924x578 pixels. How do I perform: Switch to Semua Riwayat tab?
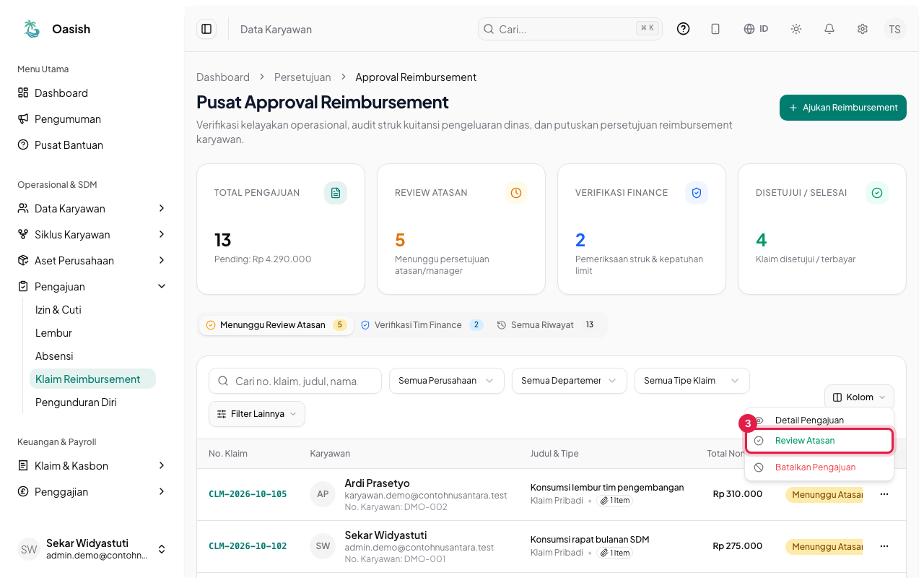coord(547,325)
